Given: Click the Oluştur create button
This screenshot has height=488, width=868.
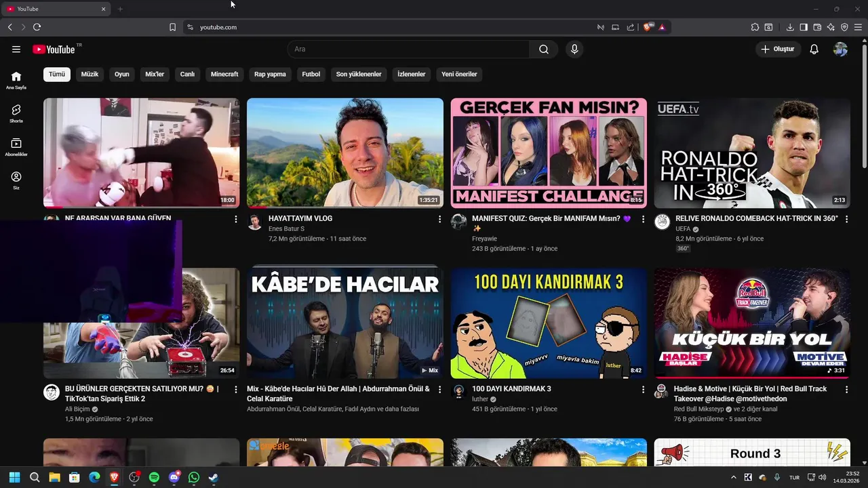Looking at the screenshot, I should point(778,49).
